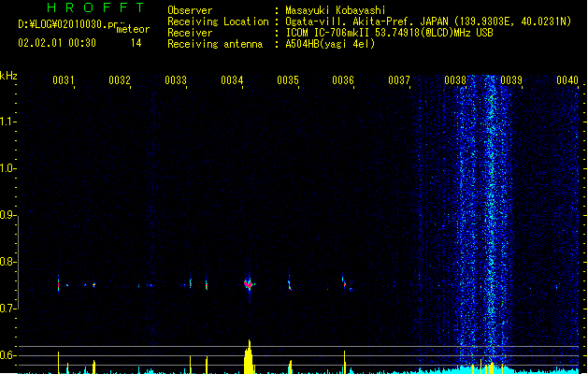Click the 0034 time marker
588x374 pixels.
pos(232,80)
